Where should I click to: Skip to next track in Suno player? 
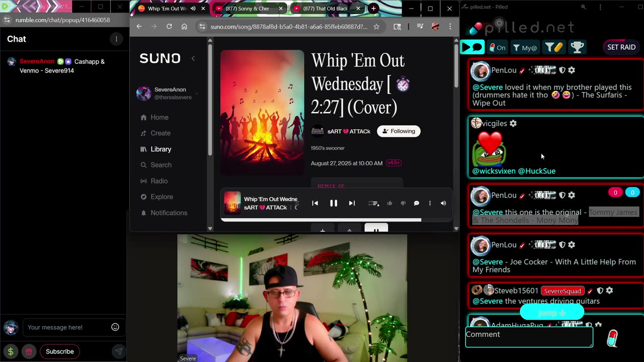click(352, 203)
